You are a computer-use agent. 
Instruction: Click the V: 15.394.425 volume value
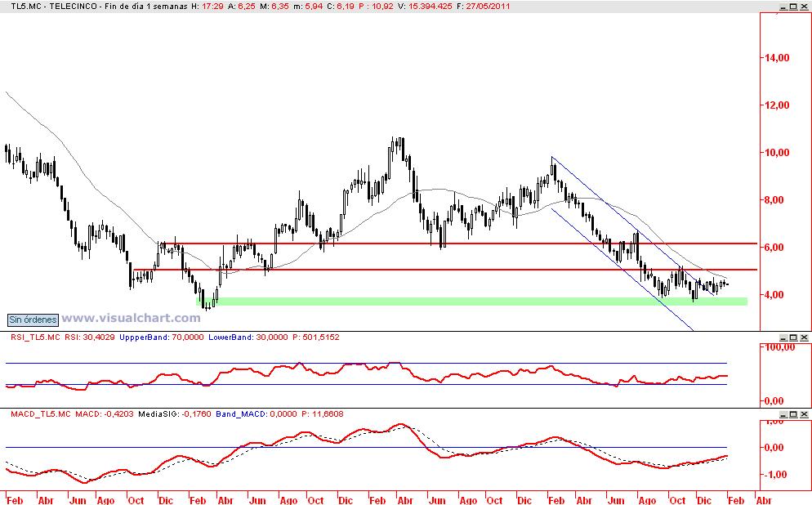(425, 7)
